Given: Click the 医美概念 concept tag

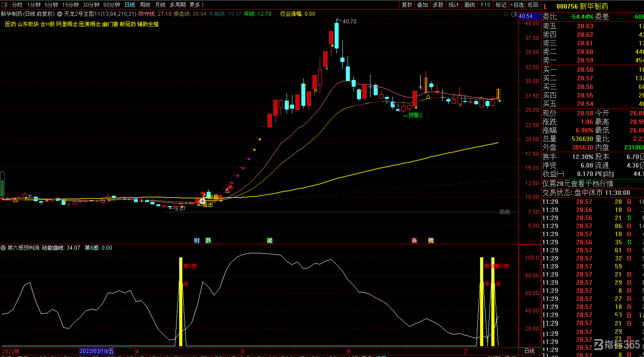Looking at the screenshot, I should (x=90, y=24).
